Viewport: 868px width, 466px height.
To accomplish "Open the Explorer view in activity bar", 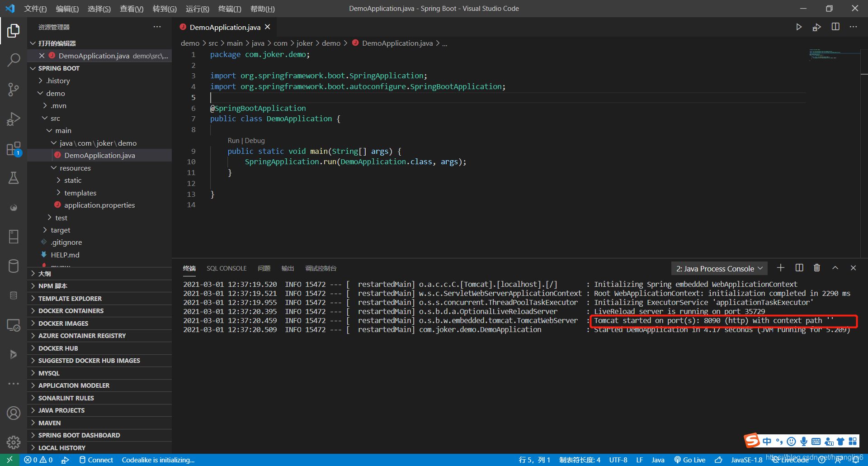I will [14, 31].
